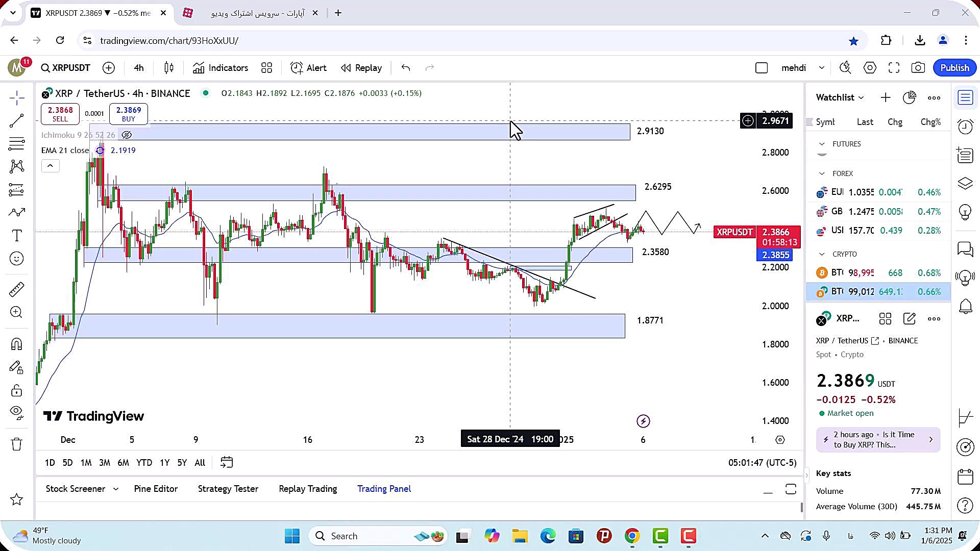
Task: Hide all drawings with eye icon
Action: (17, 412)
